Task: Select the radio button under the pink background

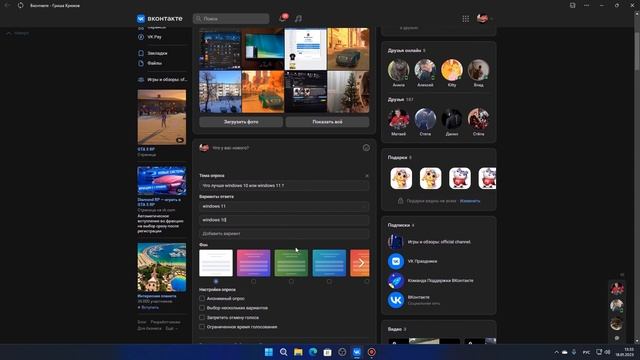Action: click(253, 281)
